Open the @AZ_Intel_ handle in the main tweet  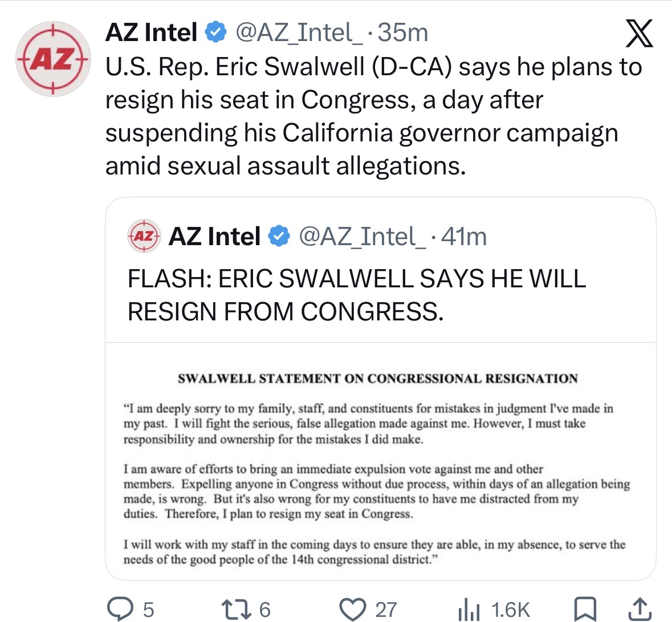[x=299, y=32]
